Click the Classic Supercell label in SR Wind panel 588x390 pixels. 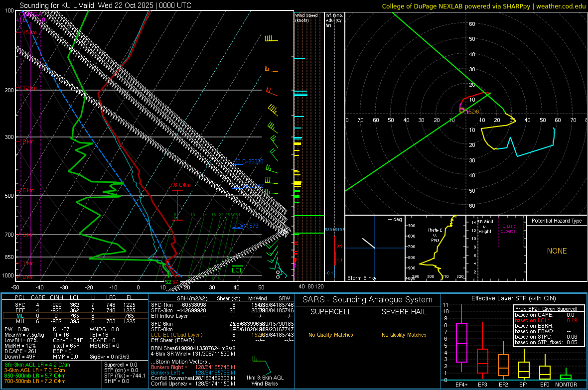point(509,229)
